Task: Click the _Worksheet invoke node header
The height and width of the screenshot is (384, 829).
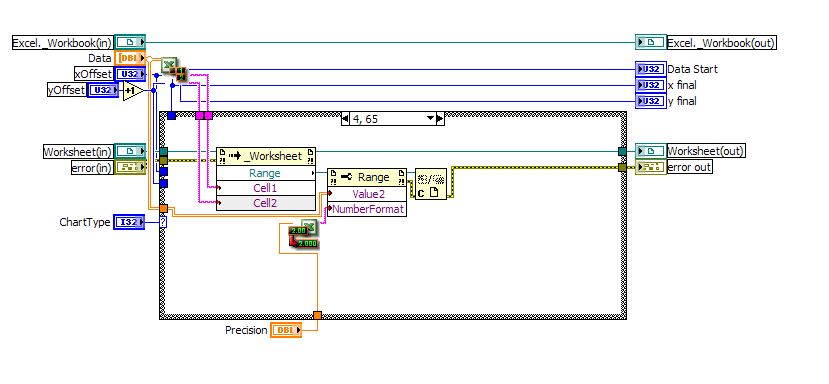Action: click(265, 156)
